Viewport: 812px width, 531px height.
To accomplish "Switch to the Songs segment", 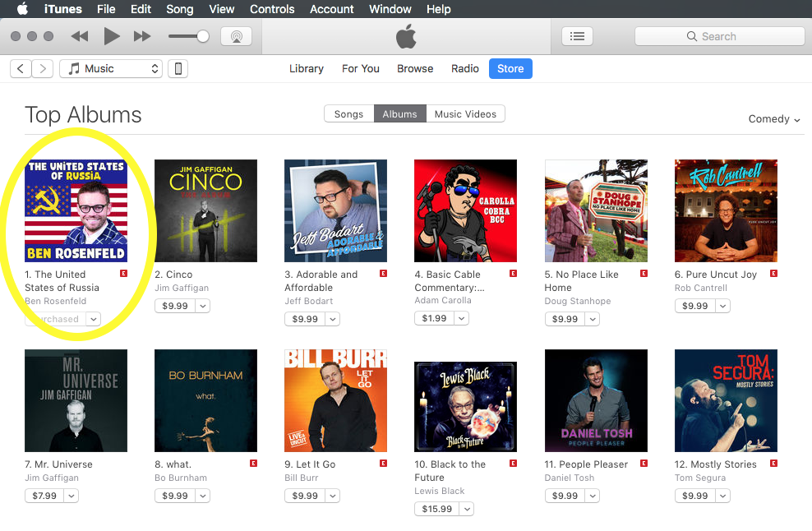I will click(348, 114).
